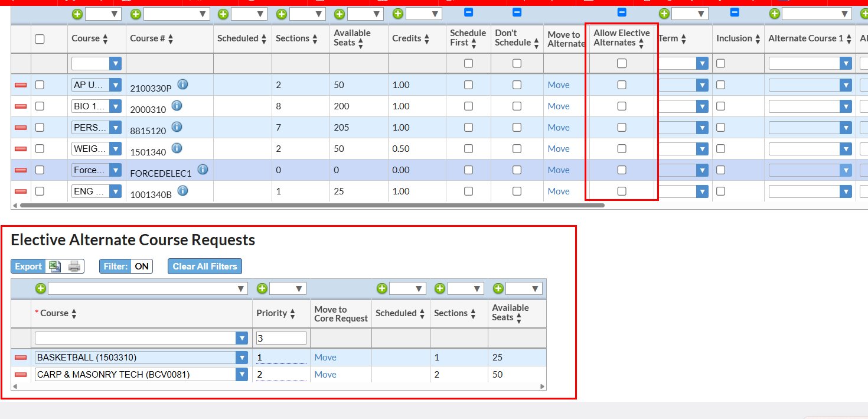
Task: Delete the Force... course request row
Action: 21,170
